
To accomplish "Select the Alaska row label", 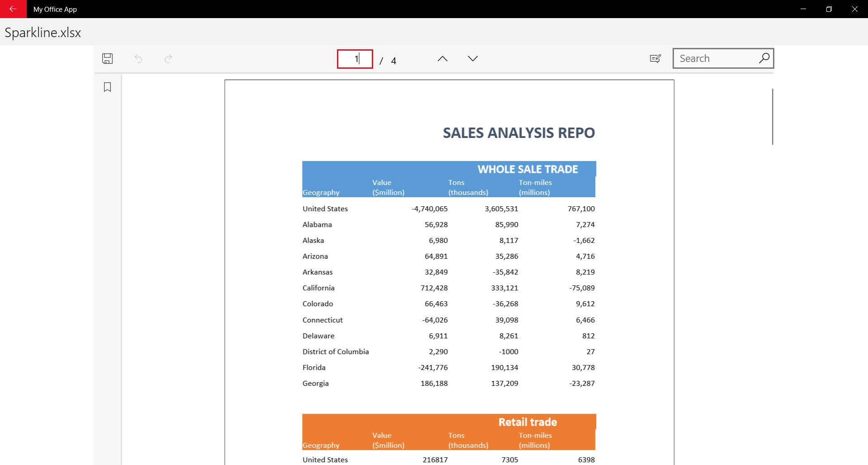I will [313, 240].
